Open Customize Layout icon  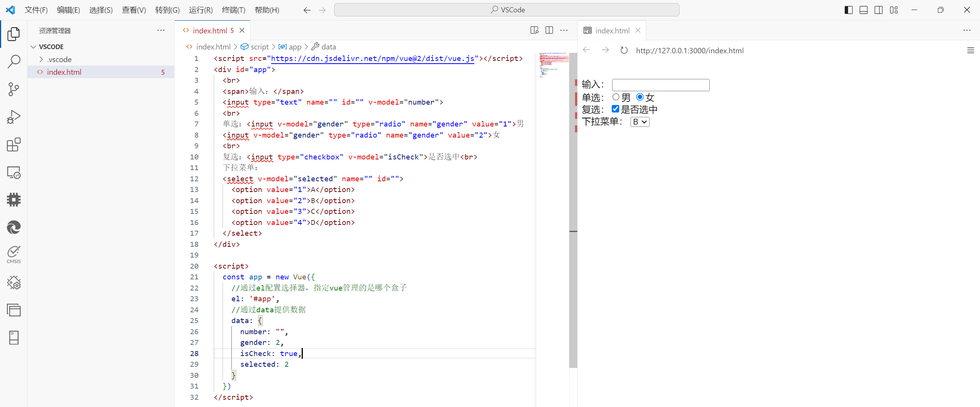coord(894,10)
